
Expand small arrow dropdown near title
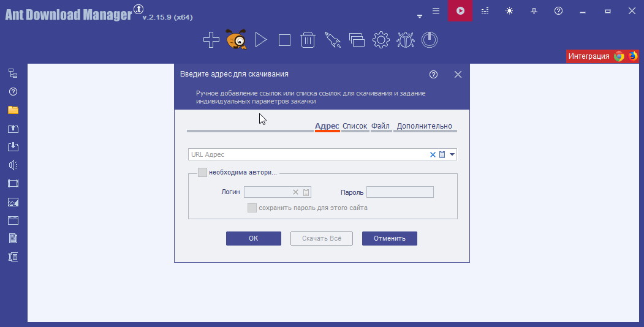[419, 17]
